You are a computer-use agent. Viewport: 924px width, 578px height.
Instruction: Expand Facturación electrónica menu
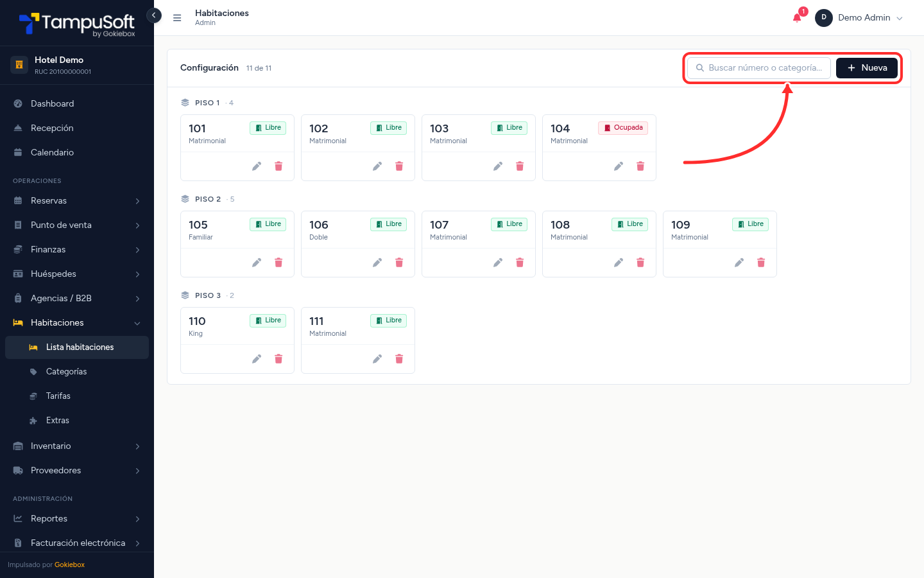[77, 543]
